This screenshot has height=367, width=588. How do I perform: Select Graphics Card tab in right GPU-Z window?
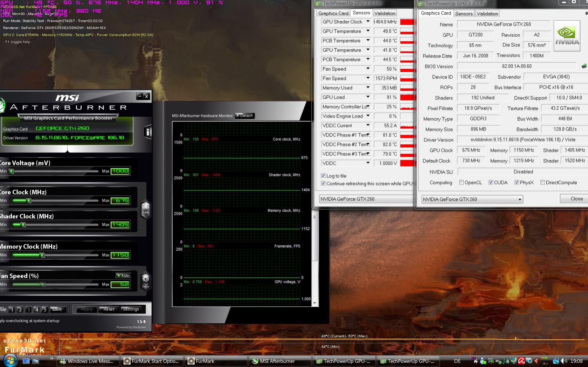[436, 13]
